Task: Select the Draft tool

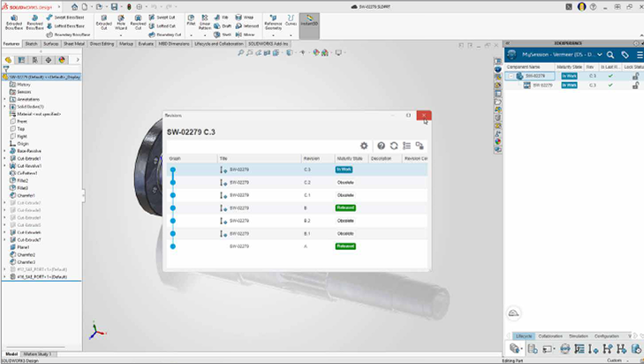Action: [223, 26]
